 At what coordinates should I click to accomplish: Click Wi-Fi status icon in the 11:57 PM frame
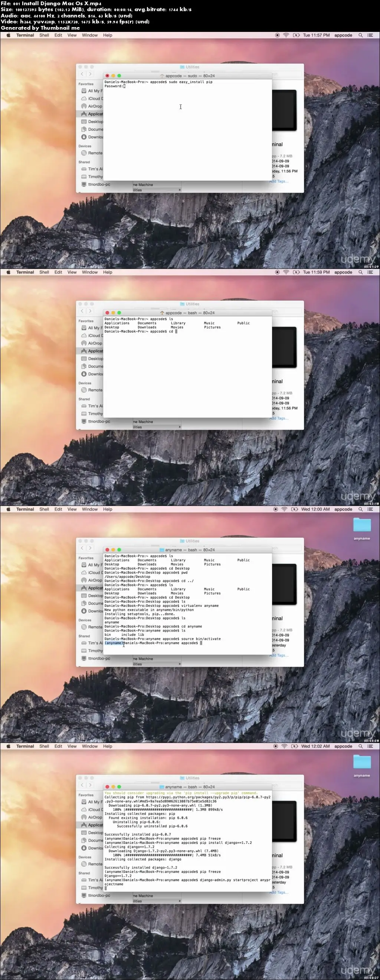point(286,35)
